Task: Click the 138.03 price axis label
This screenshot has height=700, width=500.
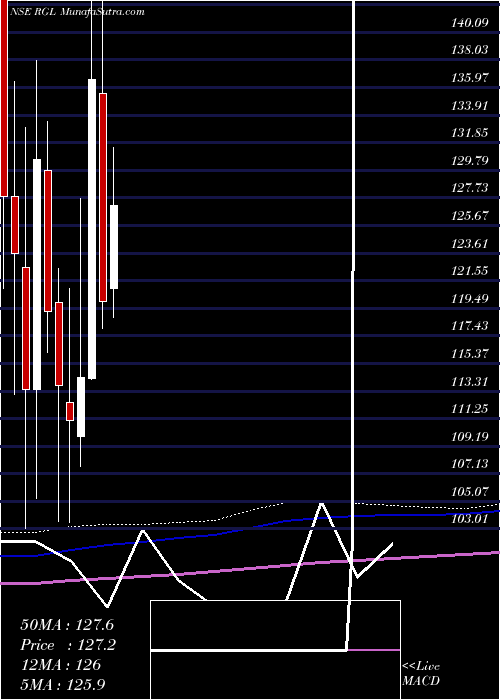Action: click(x=470, y=50)
